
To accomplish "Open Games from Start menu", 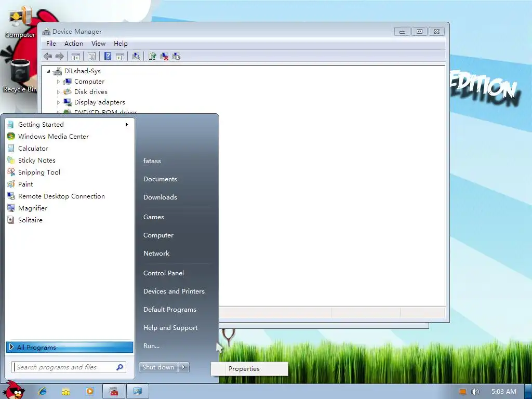I will (x=154, y=217).
